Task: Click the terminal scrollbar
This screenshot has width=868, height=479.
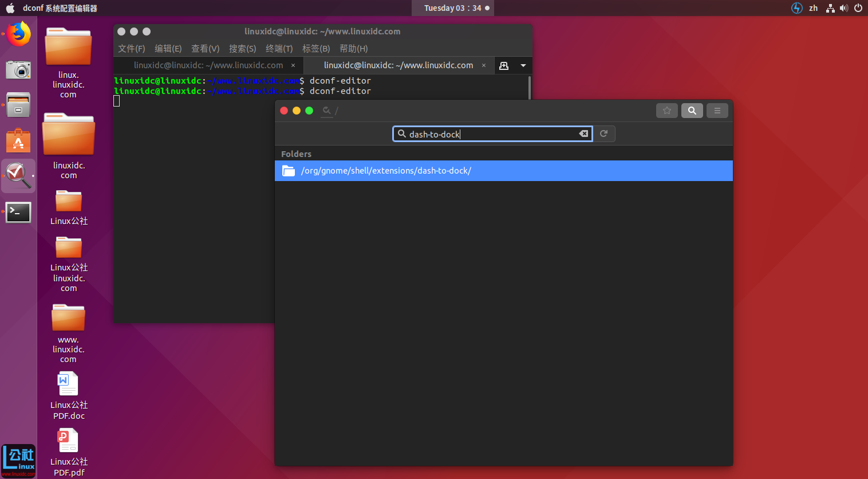Action: coord(530,88)
